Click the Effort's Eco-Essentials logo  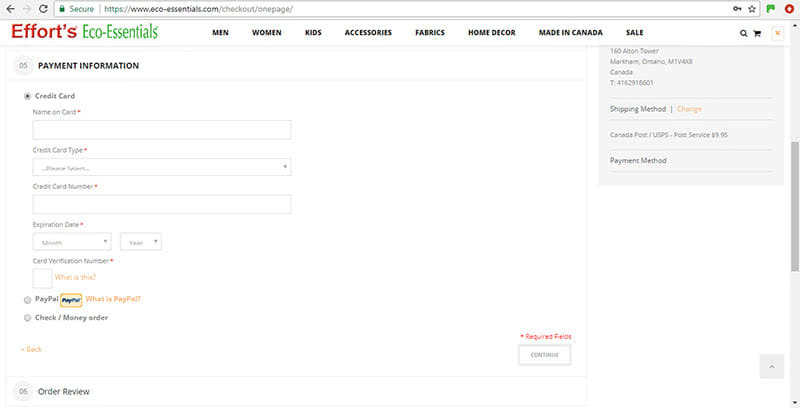pos(85,32)
